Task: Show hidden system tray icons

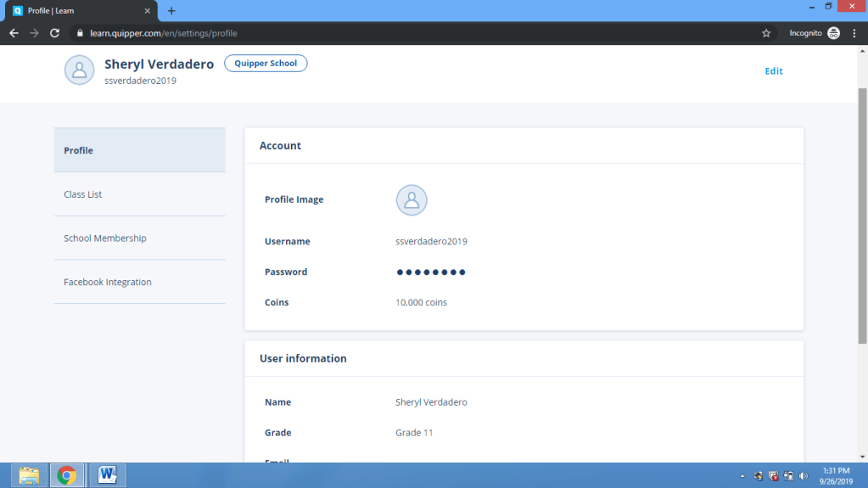Action: [x=742, y=476]
